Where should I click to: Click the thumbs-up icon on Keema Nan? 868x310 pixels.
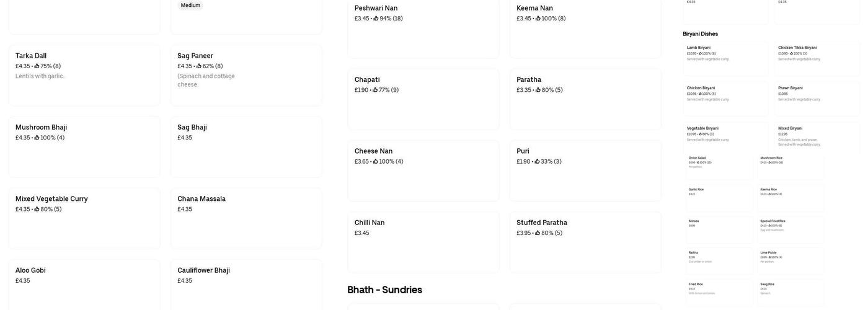538,19
